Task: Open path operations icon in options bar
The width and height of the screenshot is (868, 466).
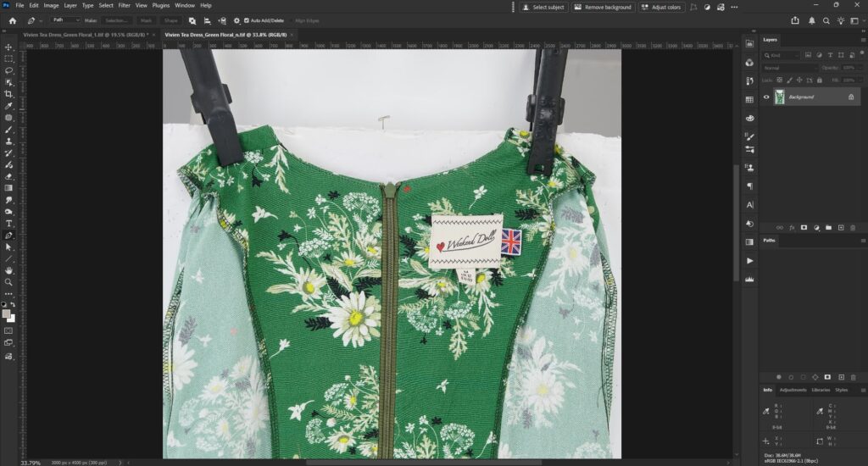Action: coord(192,20)
